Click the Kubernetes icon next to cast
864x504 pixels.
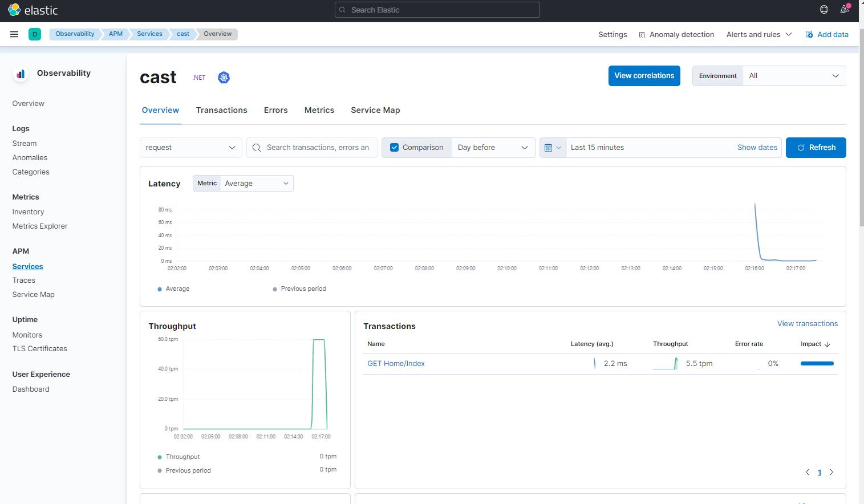[x=224, y=78]
